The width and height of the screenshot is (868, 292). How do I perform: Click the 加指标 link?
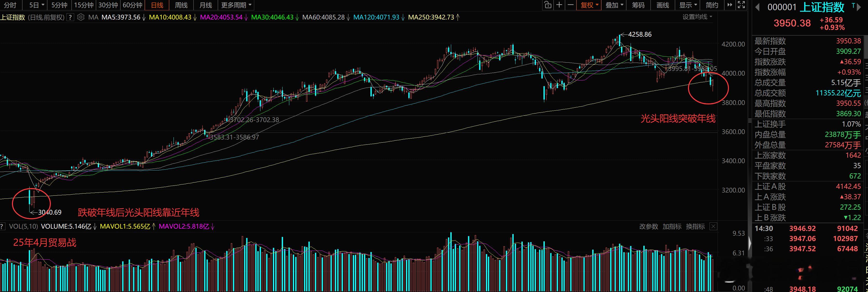pos(672,227)
